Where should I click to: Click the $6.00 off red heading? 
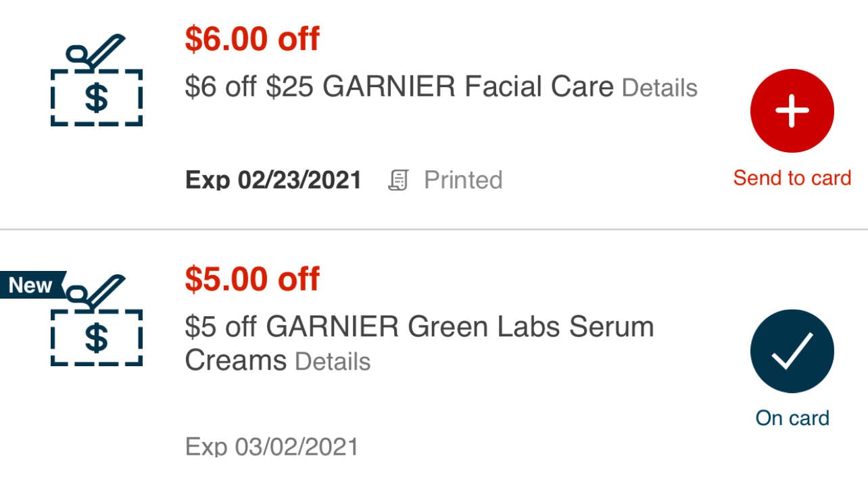(x=252, y=40)
